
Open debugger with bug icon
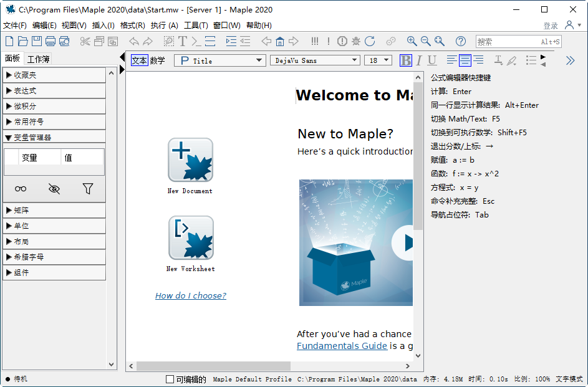pos(356,41)
